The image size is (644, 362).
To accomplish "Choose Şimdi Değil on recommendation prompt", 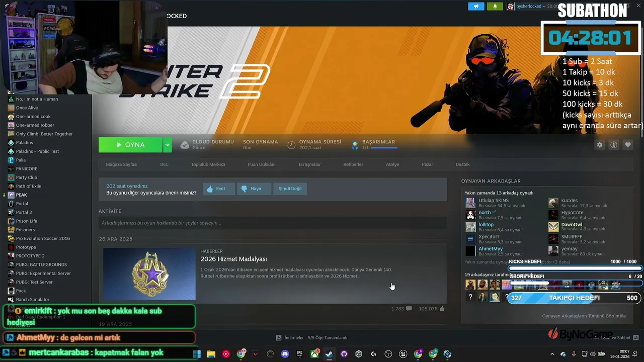I will pyautogui.click(x=290, y=189).
